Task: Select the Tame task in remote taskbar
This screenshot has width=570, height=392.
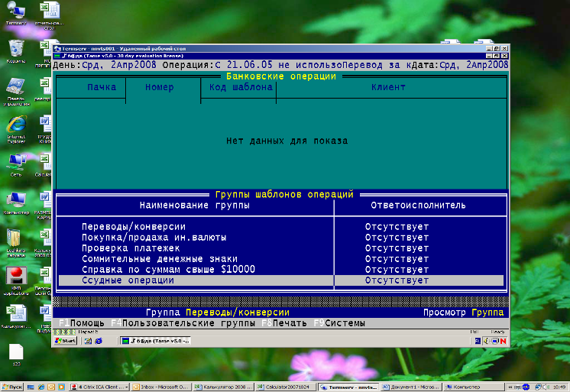Action: tap(156, 341)
